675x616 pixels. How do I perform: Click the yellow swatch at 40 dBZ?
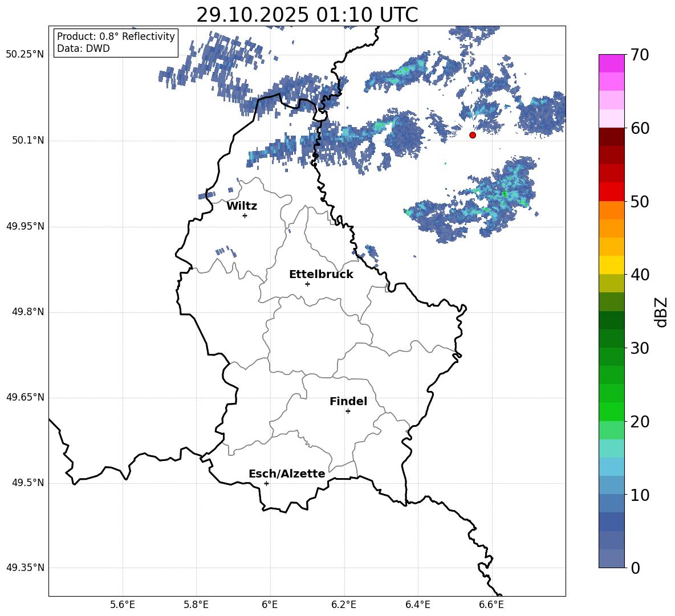[x=611, y=265]
